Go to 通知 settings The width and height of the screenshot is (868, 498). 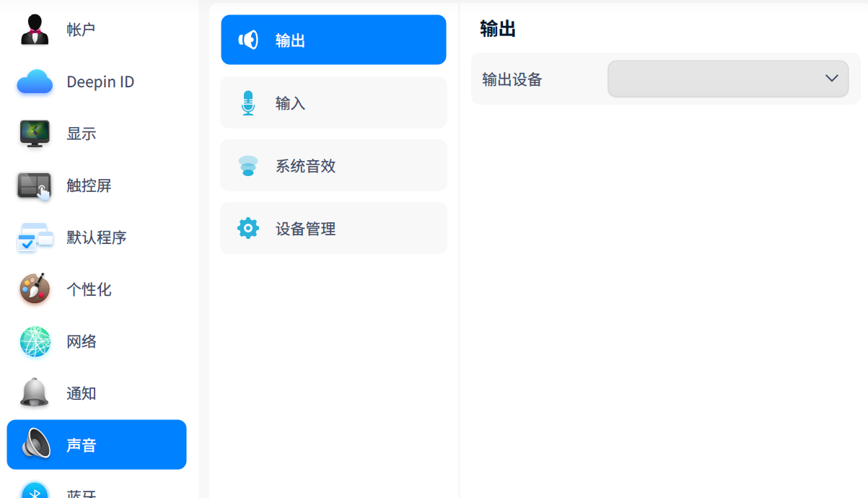pos(97,393)
